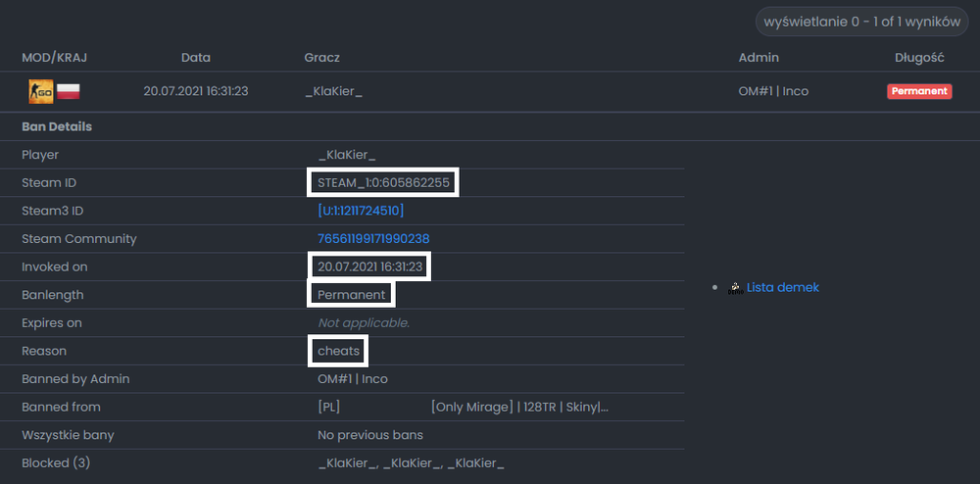Click the Ban Details heading

[x=57, y=126]
